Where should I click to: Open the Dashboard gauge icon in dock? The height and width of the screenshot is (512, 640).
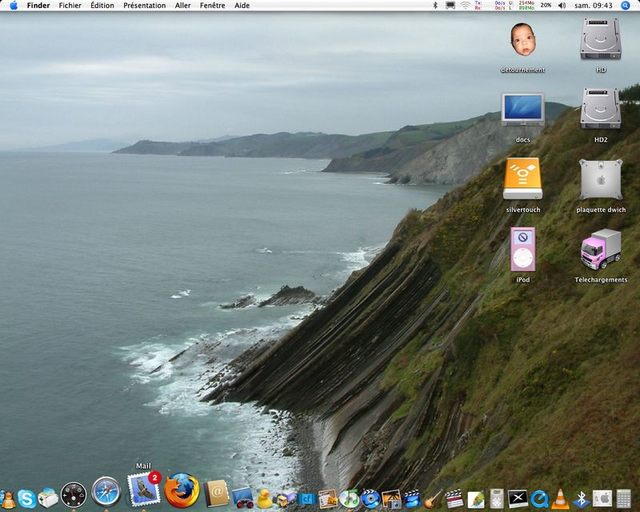click(74, 495)
